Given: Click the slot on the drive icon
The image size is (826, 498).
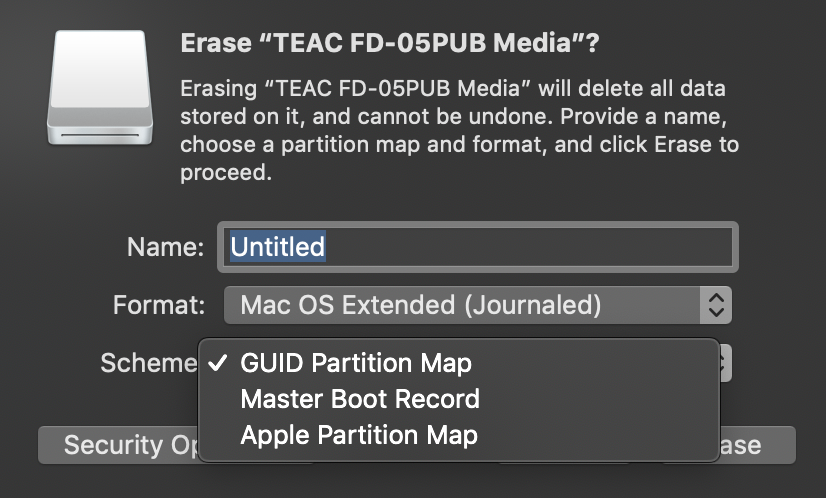Looking at the screenshot, I should (x=100, y=135).
